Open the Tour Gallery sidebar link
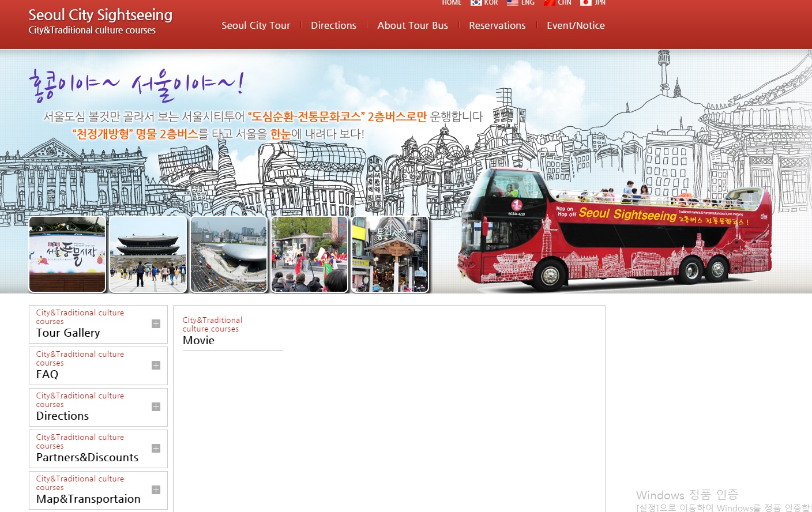Viewport: 812px width, 512px height. 68,333
